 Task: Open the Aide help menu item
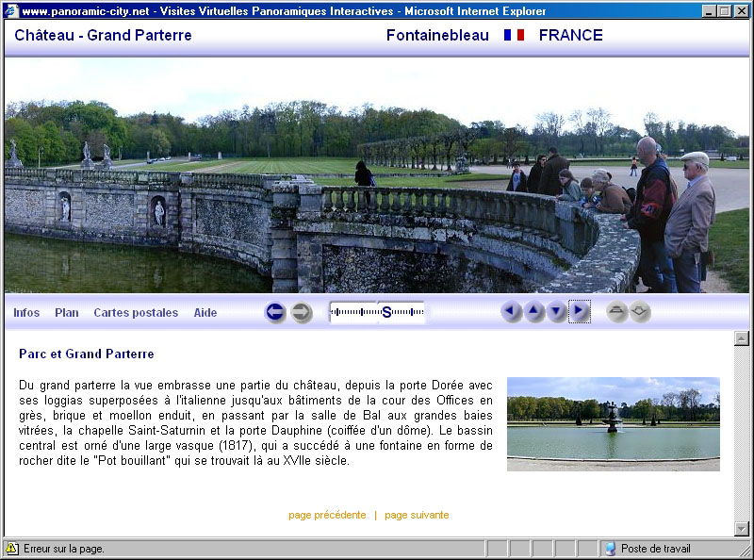(205, 313)
